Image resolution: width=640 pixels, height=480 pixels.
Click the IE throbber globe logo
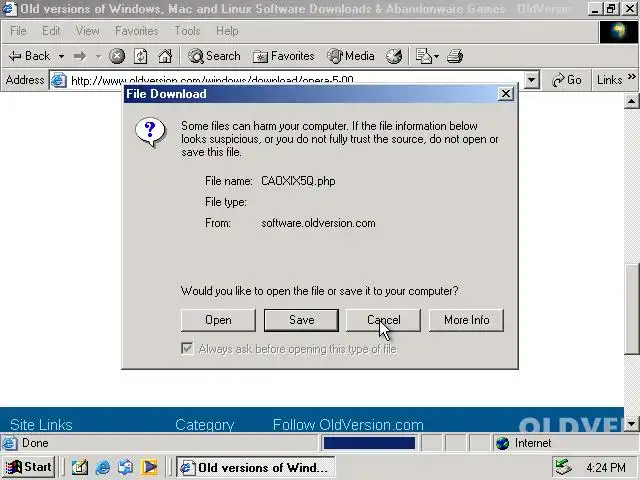(x=618, y=32)
